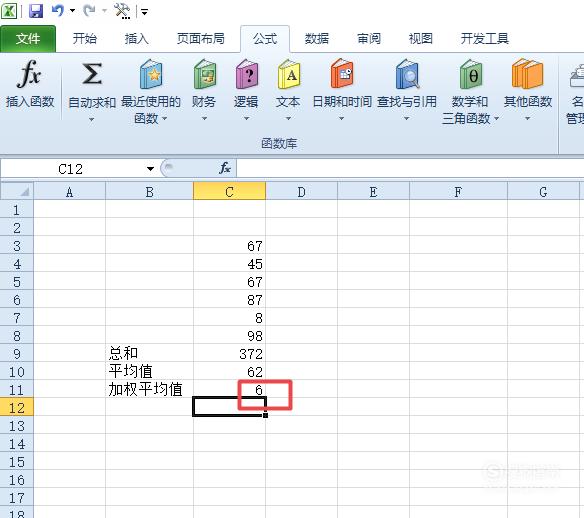The height and width of the screenshot is (518, 584).
Task: Open the 数学和三角函数 icon
Action: coord(471,74)
